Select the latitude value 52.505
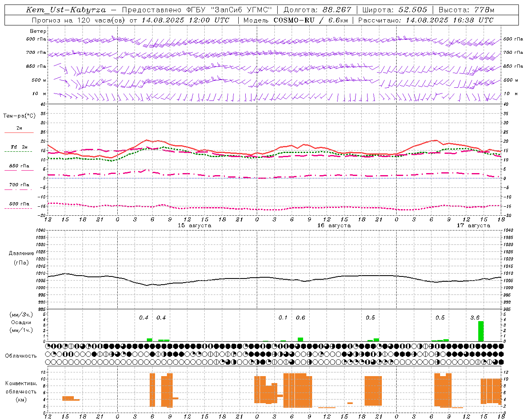 [x=413, y=10]
